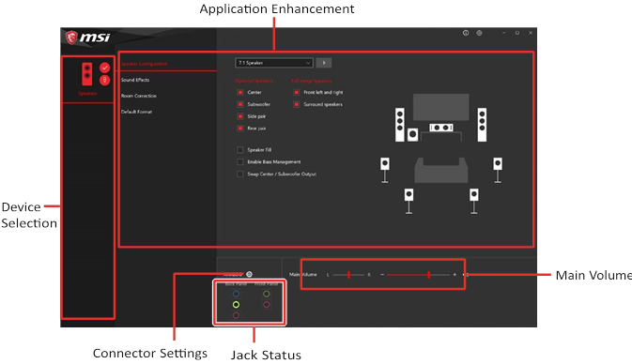The image size is (632, 364).
Task: Click the front left speaker in diagram
Action: tap(399, 125)
